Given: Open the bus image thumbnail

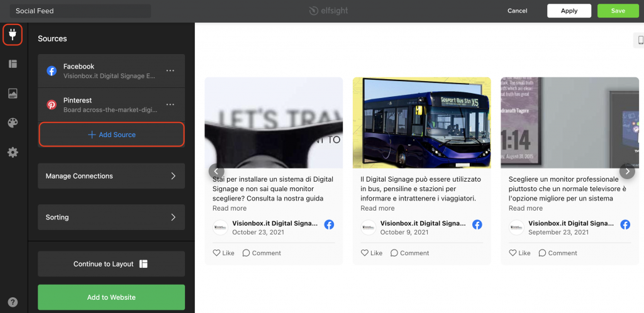Looking at the screenshot, I should (x=422, y=123).
